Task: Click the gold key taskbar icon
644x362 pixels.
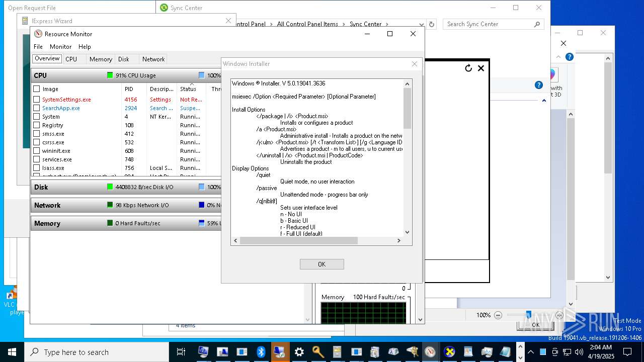Action: click(x=318, y=352)
